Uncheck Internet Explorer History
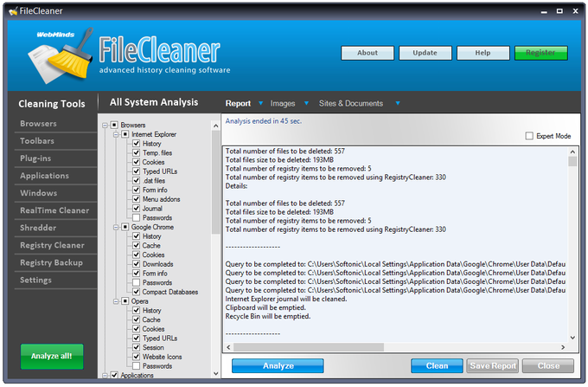Image resolution: width=588 pixels, height=387 pixels. click(x=136, y=144)
